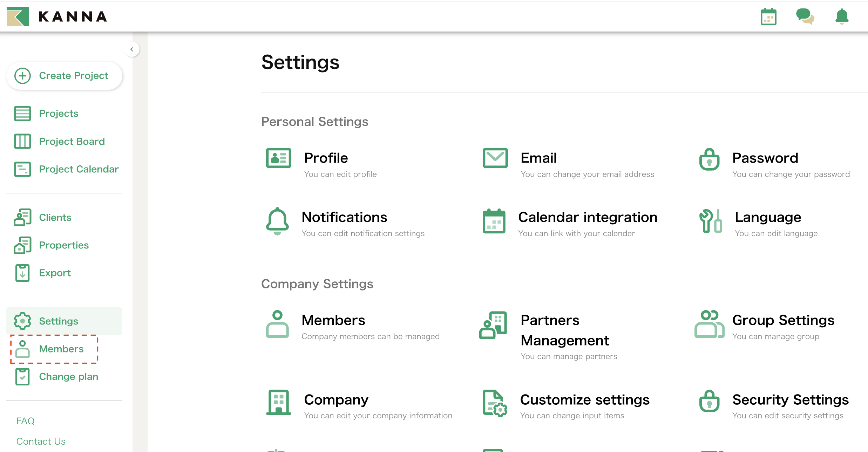Screen dimensions: 868x452
Task: Open the calendar icon in header
Action: (x=768, y=17)
